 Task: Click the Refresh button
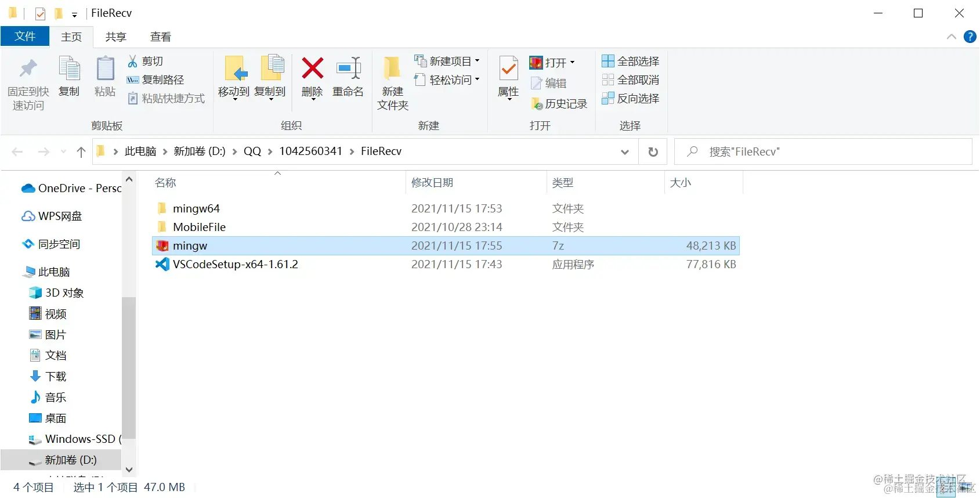point(653,151)
